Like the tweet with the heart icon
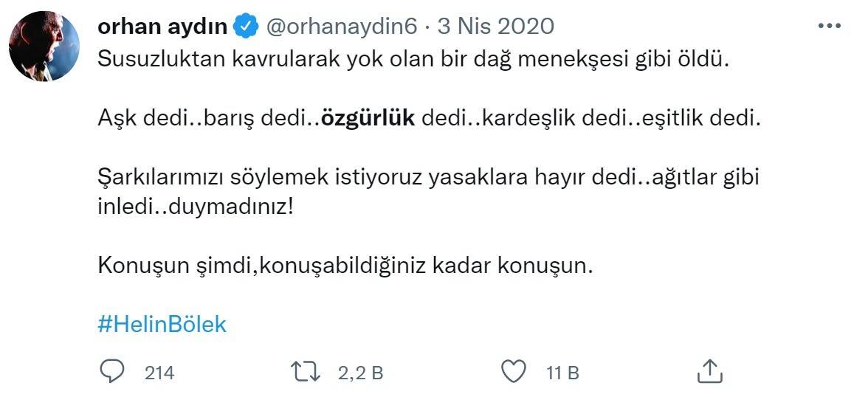The image size is (868, 397). click(513, 372)
